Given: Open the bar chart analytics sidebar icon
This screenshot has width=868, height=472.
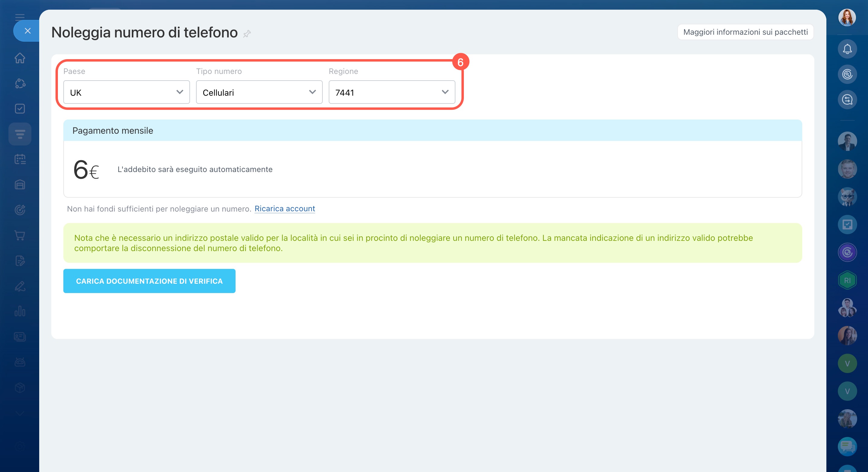Looking at the screenshot, I should [x=20, y=311].
